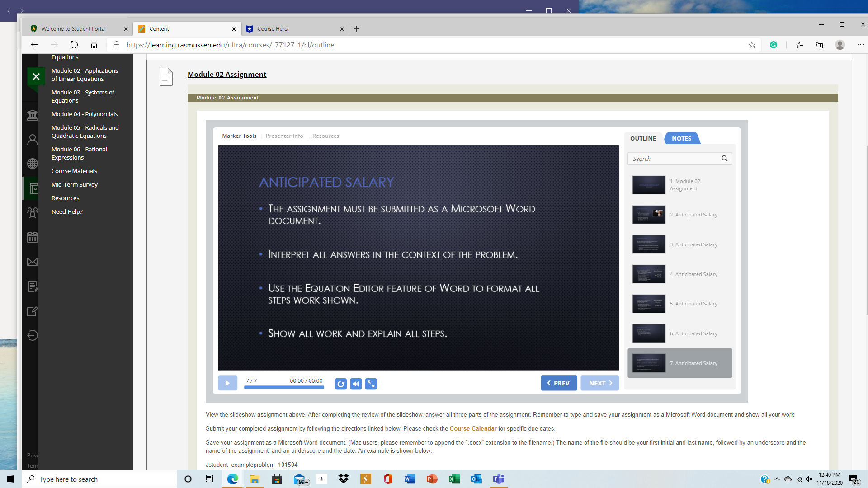868x488 pixels.
Task: Click the Module 02 Assignment tree item
Action: click(x=679, y=185)
